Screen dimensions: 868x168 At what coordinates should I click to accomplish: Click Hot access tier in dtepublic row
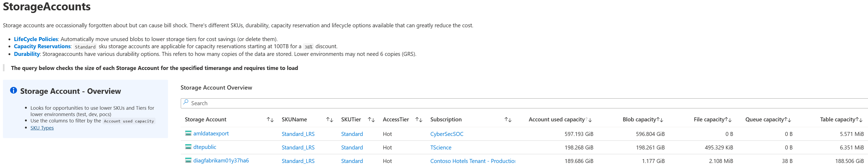[387, 147]
